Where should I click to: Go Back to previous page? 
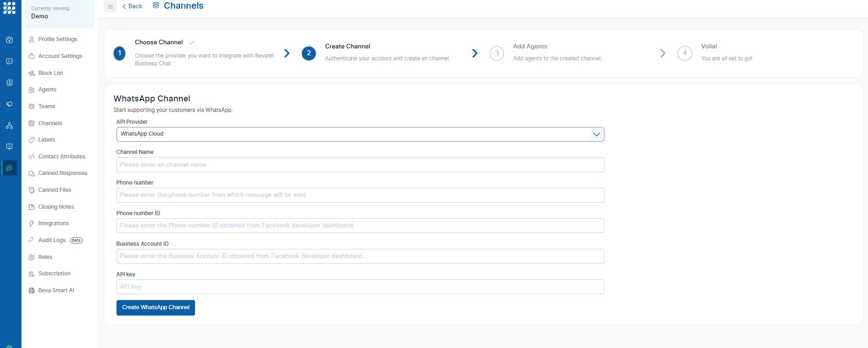click(x=132, y=6)
